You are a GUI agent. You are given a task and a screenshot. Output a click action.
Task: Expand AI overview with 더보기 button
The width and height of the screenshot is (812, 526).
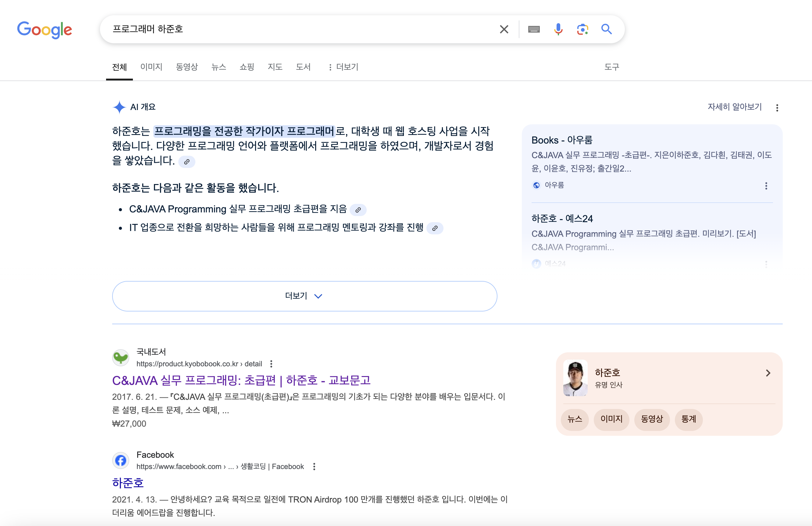(304, 296)
